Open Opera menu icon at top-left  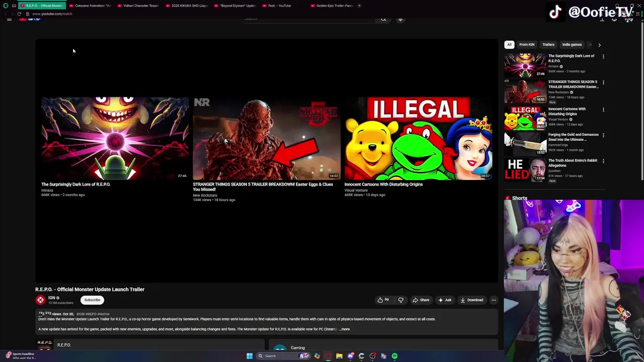6,6
